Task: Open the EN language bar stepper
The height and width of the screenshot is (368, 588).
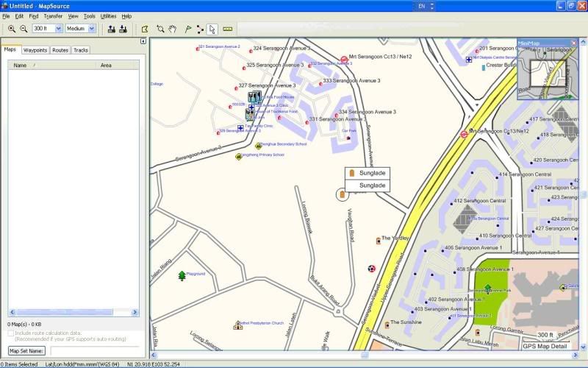Action: click(x=432, y=6)
